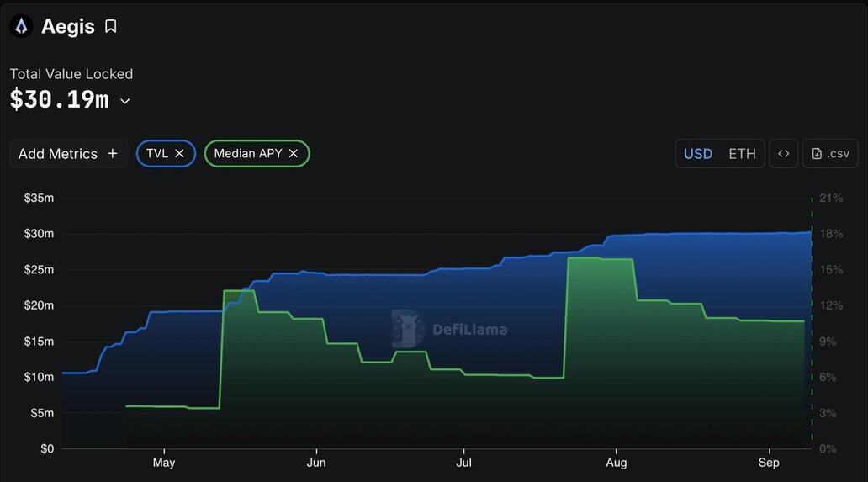Switch chart denomination to USD
The height and width of the screenshot is (482, 868).
coord(698,154)
